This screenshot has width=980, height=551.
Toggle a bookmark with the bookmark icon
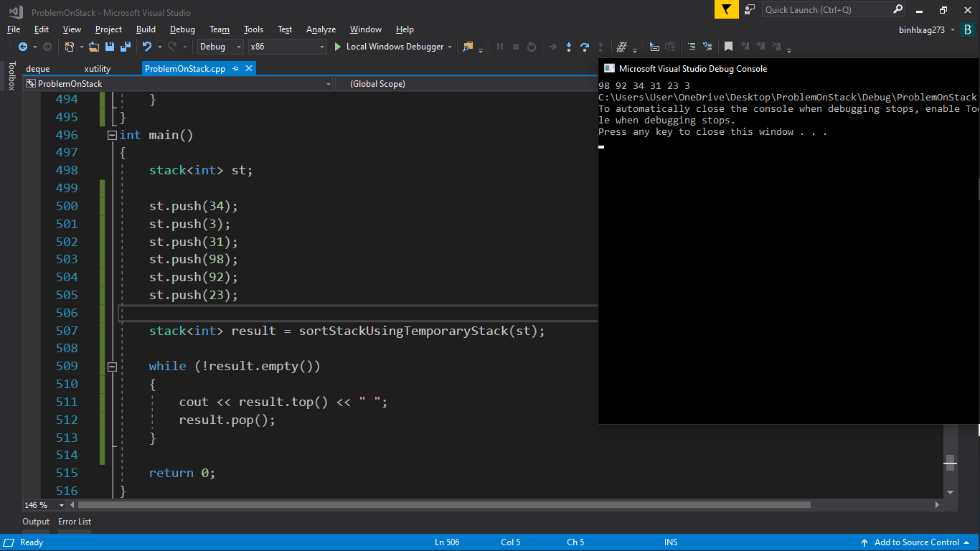728,47
